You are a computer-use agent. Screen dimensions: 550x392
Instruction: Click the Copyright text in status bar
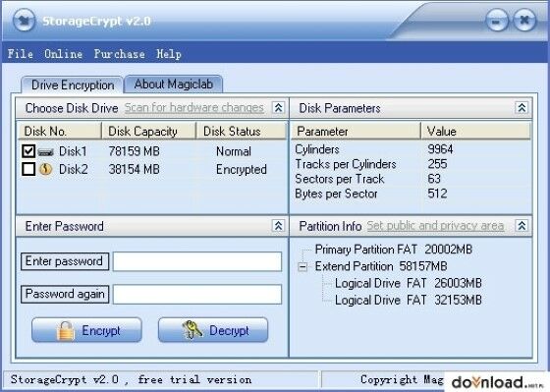tap(402, 379)
